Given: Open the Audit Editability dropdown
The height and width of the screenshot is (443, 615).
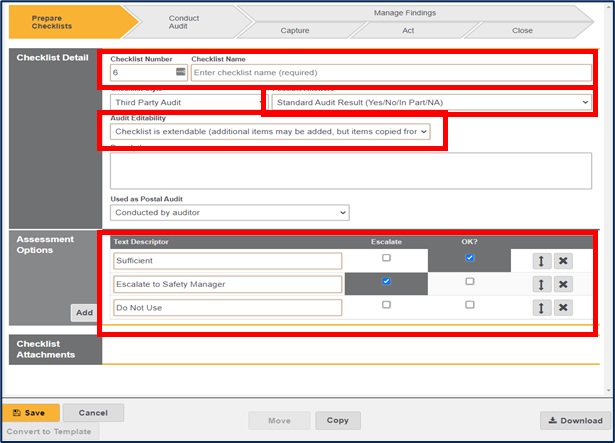Looking at the screenshot, I should pos(270,131).
